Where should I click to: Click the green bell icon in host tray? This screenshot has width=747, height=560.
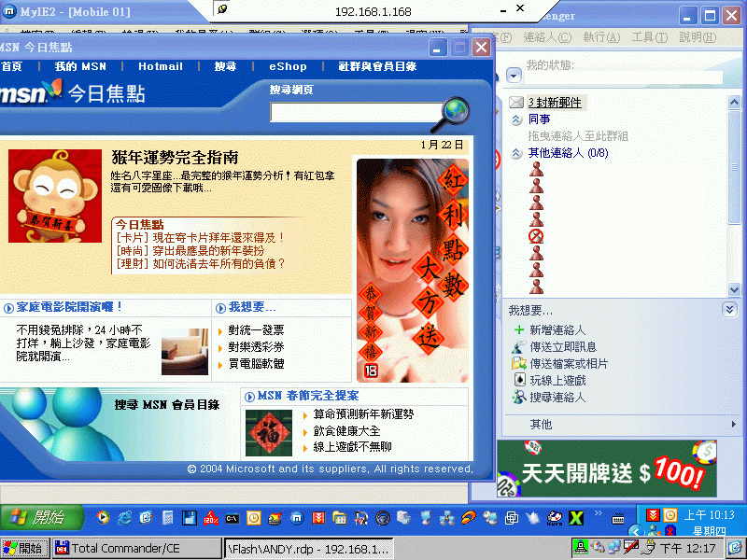(580, 547)
